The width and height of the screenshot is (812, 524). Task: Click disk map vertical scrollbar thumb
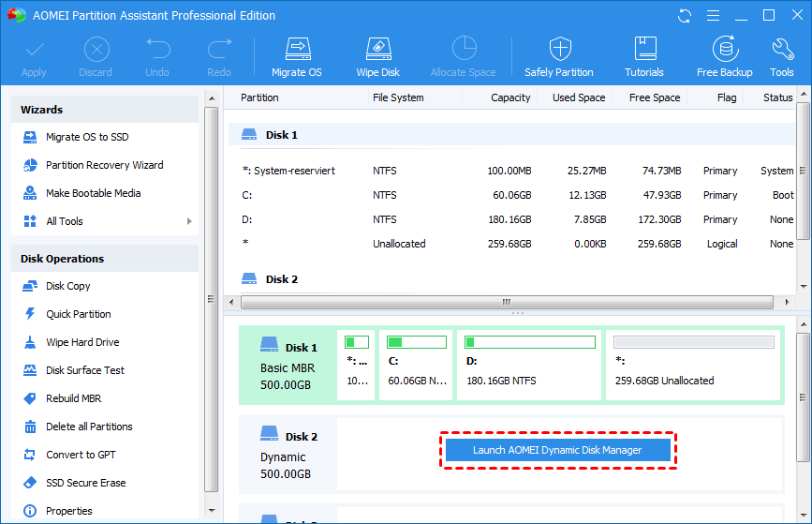click(803, 397)
